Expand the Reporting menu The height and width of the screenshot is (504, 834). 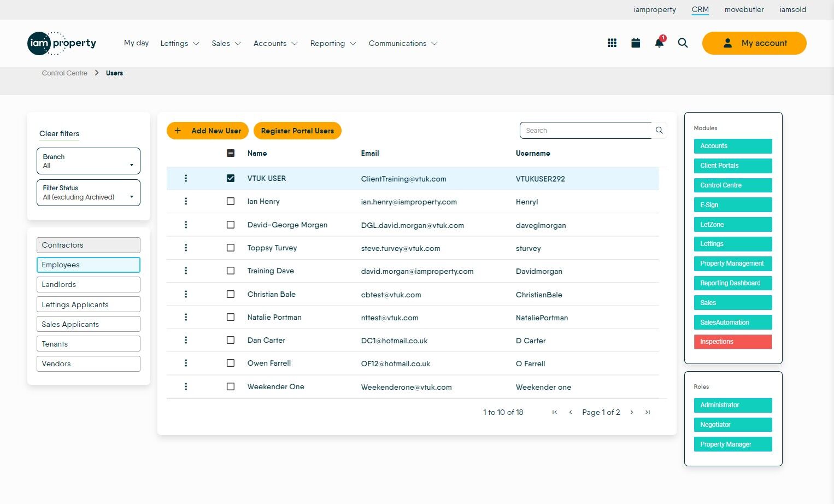(333, 43)
